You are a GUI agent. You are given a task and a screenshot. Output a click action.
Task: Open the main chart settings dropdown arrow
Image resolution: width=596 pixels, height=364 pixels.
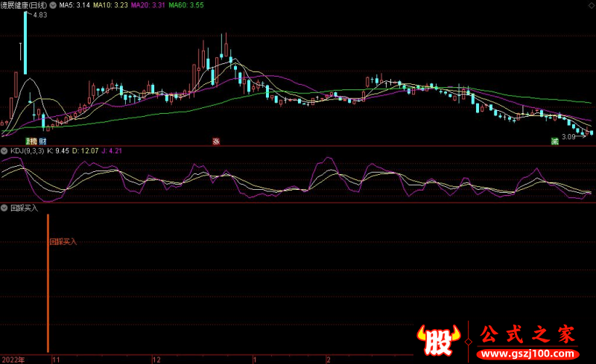[52, 5]
